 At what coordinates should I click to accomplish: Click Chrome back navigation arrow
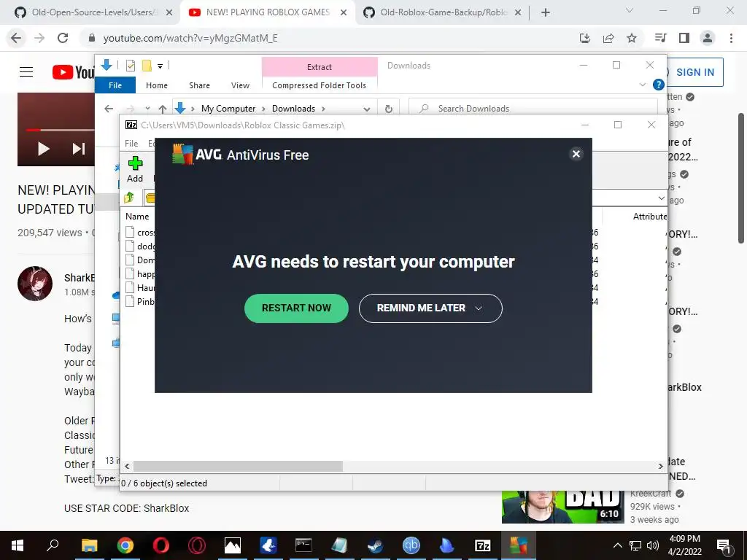[16, 38]
